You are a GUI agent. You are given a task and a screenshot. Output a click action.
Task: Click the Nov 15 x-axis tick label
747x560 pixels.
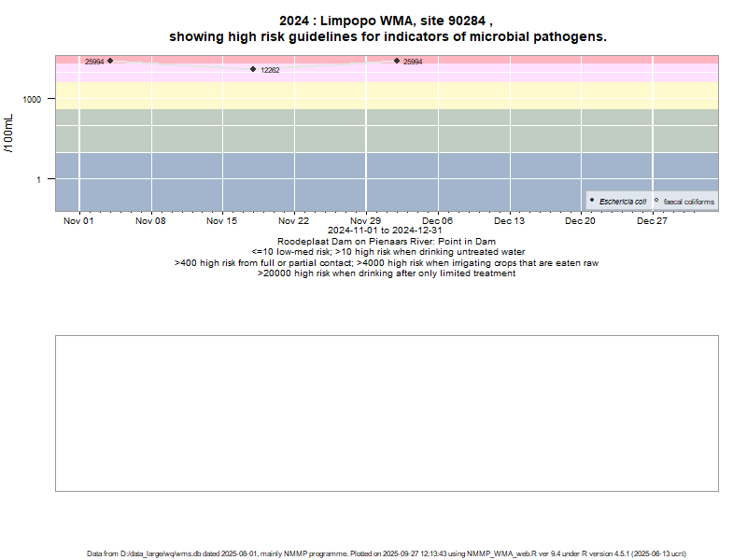(x=222, y=221)
